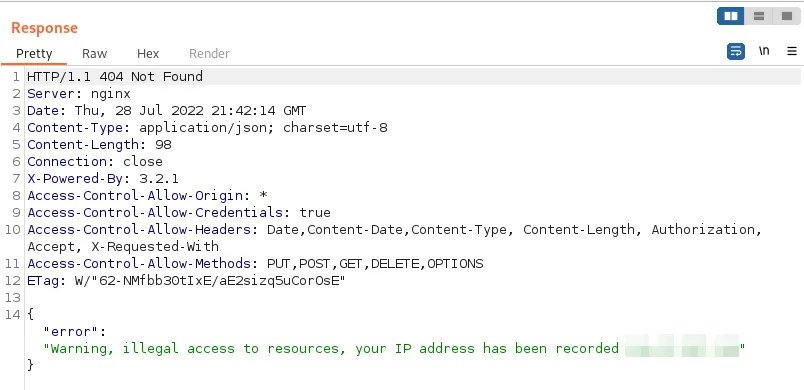The height and width of the screenshot is (390, 804).
Task: Switch to side-by-side layout view
Action: point(731,16)
